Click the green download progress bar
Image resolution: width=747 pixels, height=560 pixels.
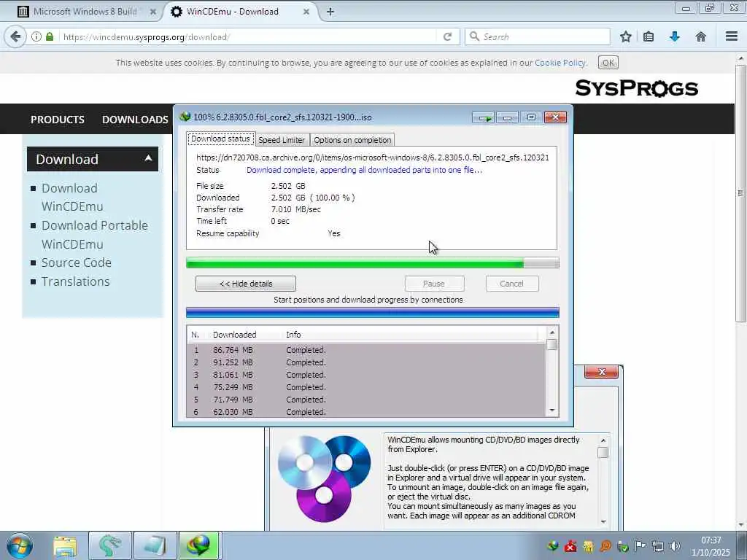point(373,262)
